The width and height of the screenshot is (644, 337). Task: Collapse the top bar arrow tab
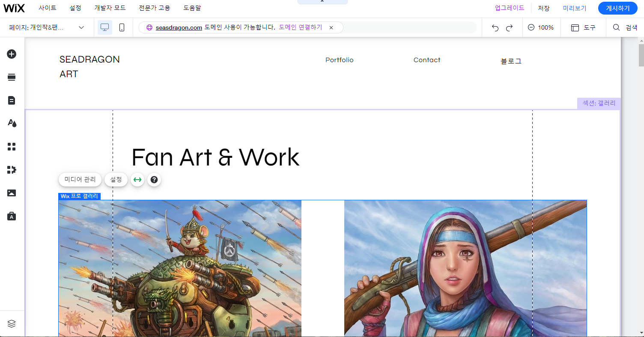(322, 2)
